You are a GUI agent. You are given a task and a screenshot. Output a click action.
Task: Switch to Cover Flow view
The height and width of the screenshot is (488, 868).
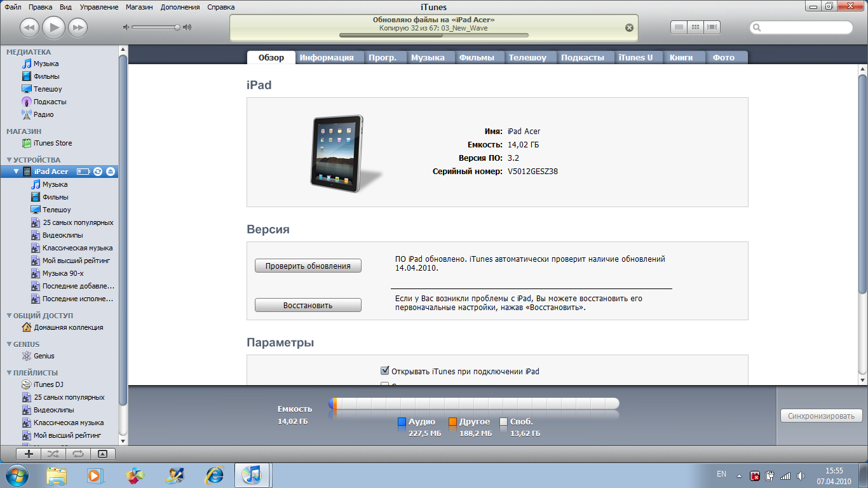pos(712,27)
